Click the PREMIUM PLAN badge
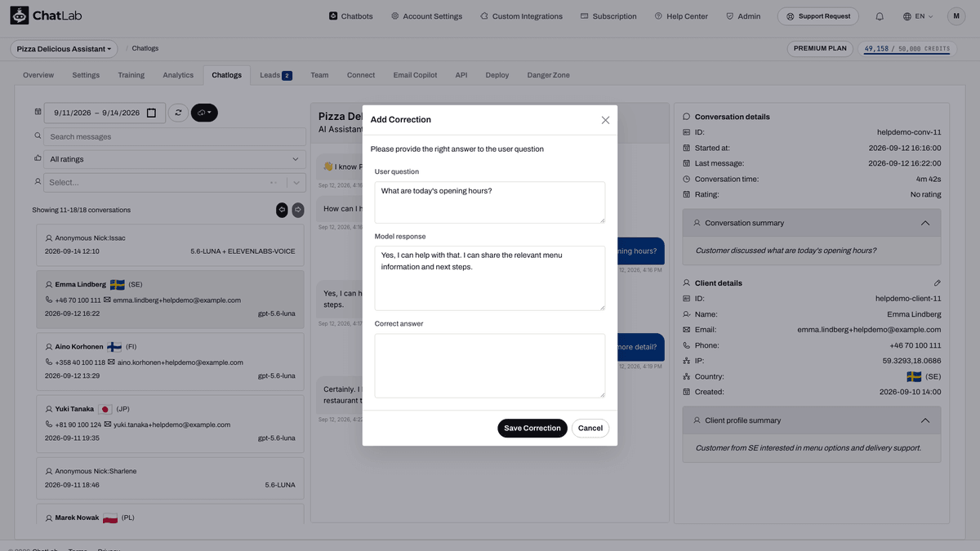The image size is (980, 551). click(820, 49)
